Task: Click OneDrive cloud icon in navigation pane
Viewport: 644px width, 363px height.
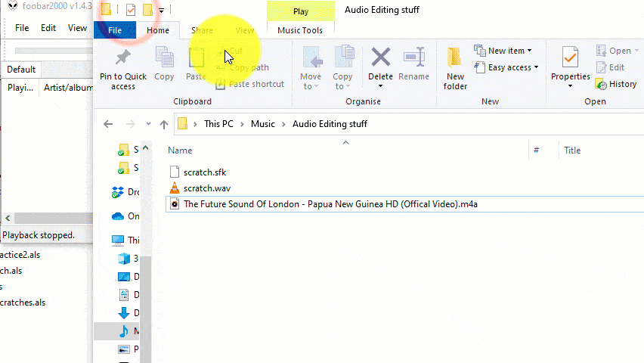Action: 118,216
